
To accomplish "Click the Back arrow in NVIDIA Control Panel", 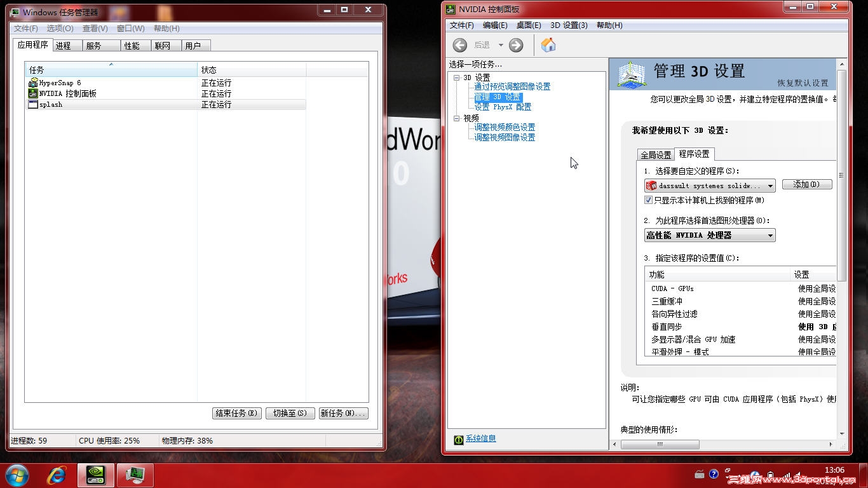I will click(x=460, y=45).
